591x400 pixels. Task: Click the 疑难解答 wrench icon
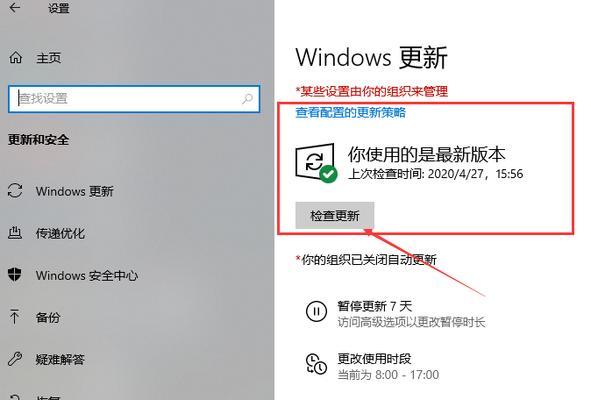click(x=15, y=359)
